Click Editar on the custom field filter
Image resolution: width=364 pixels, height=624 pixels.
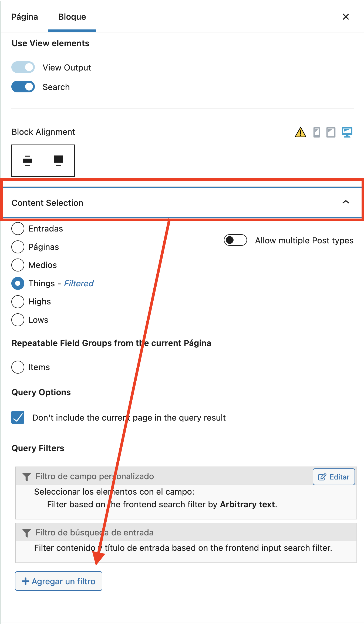pos(334,477)
